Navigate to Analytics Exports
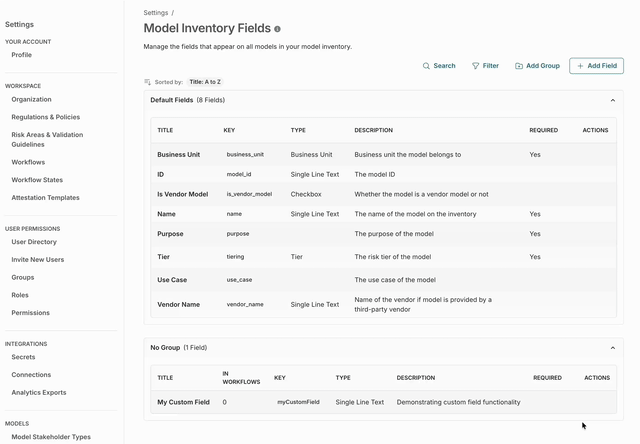 [39, 393]
